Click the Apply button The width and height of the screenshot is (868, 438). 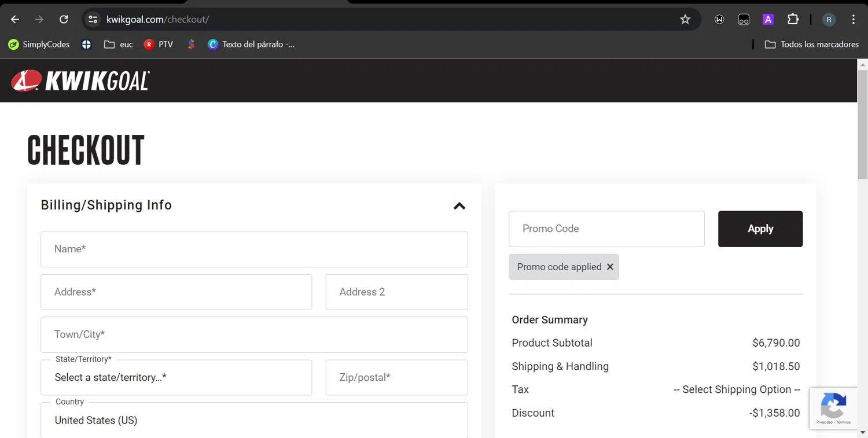[x=760, y=229]
